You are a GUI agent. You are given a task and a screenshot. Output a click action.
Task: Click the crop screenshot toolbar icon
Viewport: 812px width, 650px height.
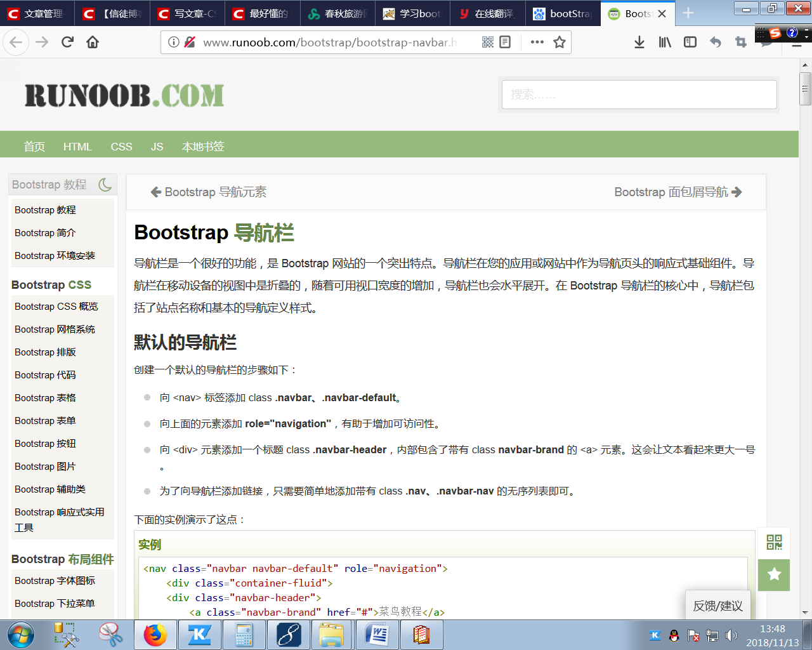point(741,42)
